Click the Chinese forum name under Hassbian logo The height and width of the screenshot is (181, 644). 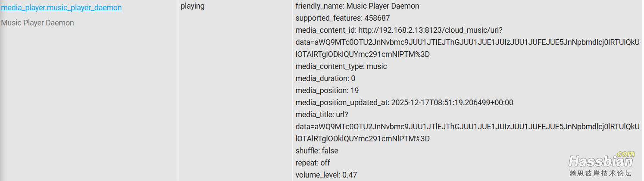click(x=600, y=173)
